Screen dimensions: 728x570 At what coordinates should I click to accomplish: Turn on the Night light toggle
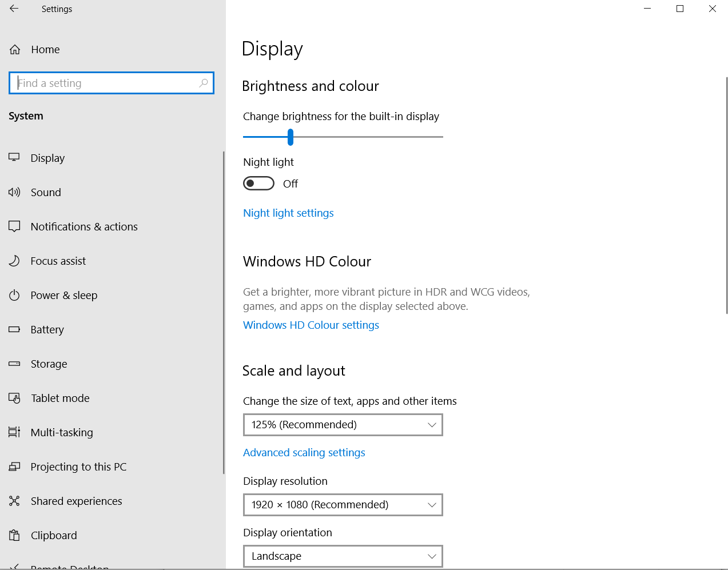tap(258, 184)
